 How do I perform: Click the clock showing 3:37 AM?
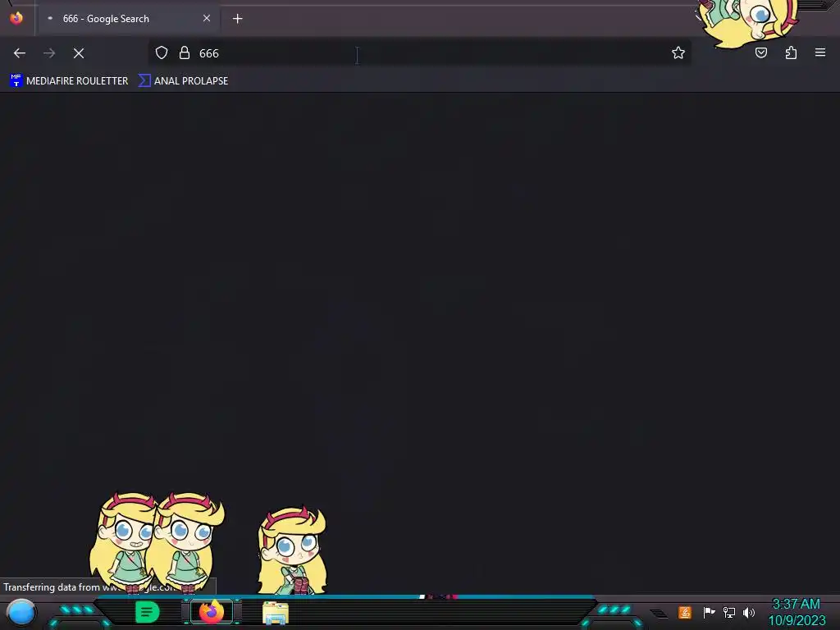796,605
